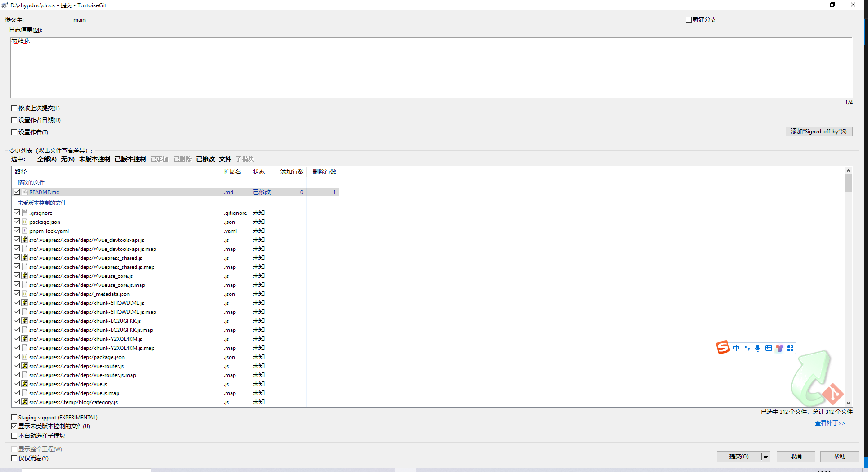The height and width of the screenshot is (472, 868).
Task: Click the 添加 Signed-off-by button
Action: coord(818,132)
